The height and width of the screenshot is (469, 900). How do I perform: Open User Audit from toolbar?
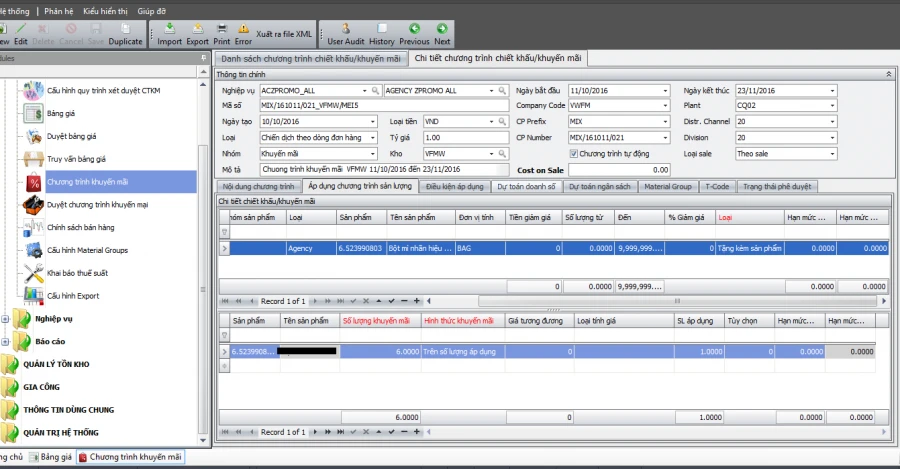point(346,34)
